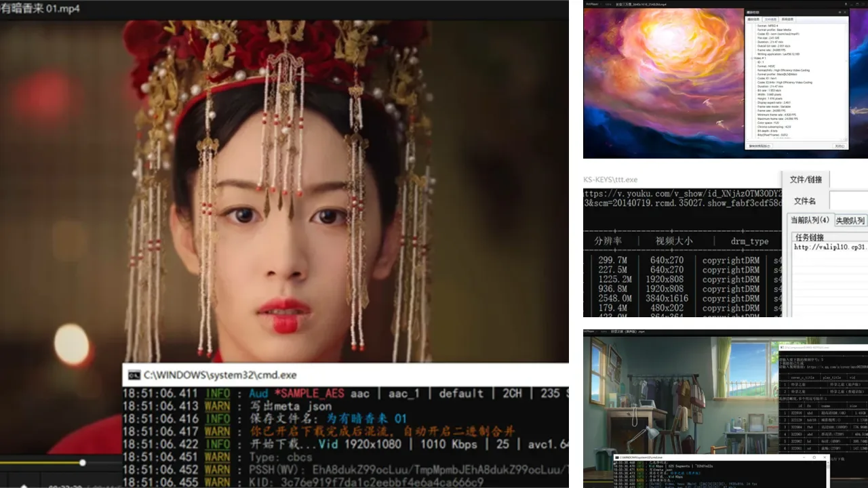The height and width of the screenshot is (488, 868).
Task: Open the 系统信息 tab in PotPlayer dialog
Action: (787, 20)
